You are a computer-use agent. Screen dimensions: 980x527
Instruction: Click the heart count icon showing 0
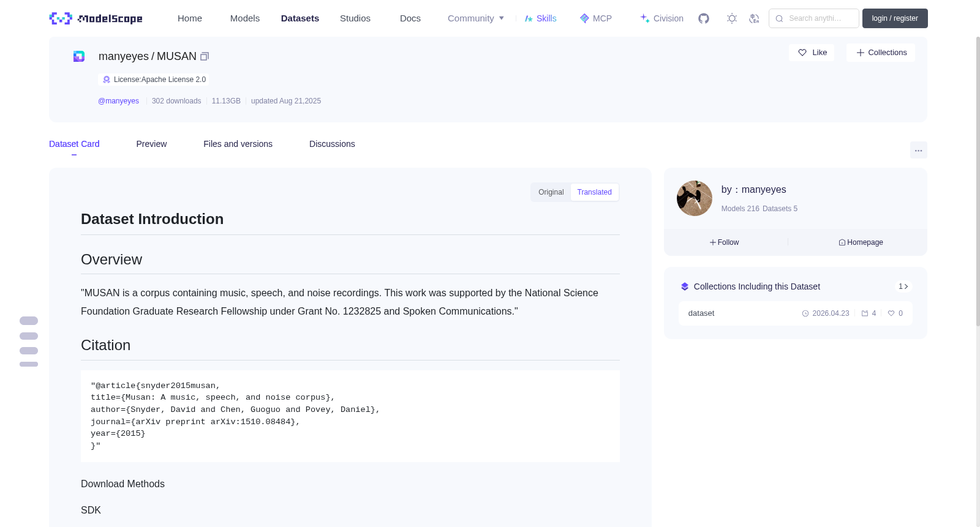coord(891,313)
